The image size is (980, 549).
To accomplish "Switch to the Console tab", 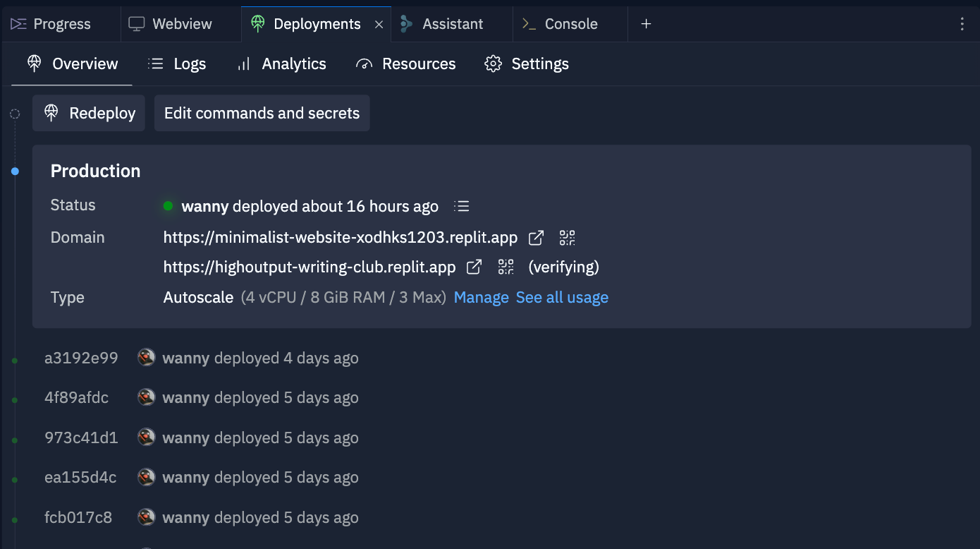I will [560, 24].
